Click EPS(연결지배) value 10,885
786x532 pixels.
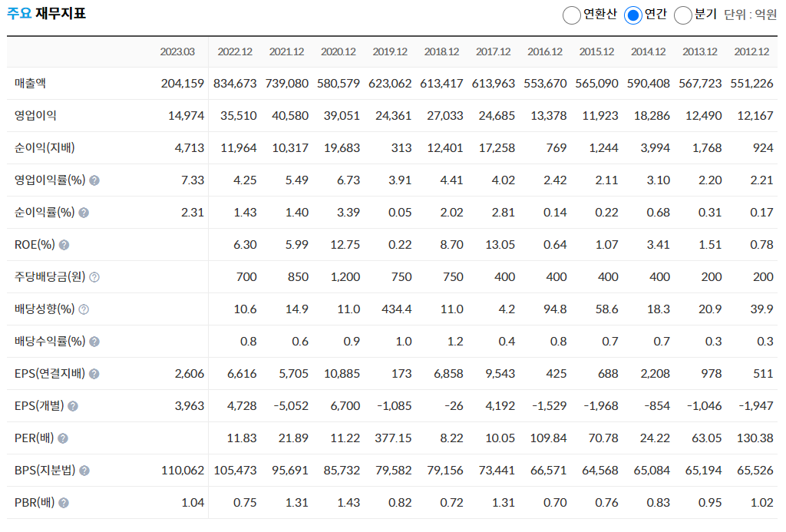click(342, 374)
